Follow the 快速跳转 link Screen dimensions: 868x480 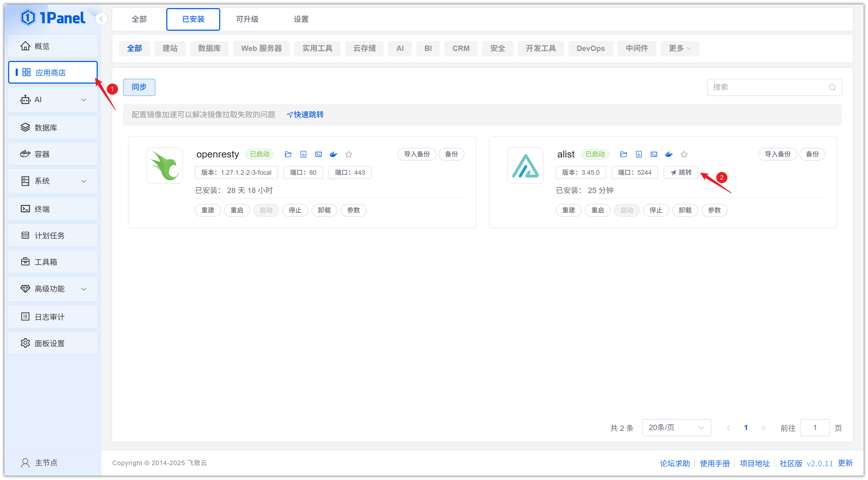pos(305,114)
